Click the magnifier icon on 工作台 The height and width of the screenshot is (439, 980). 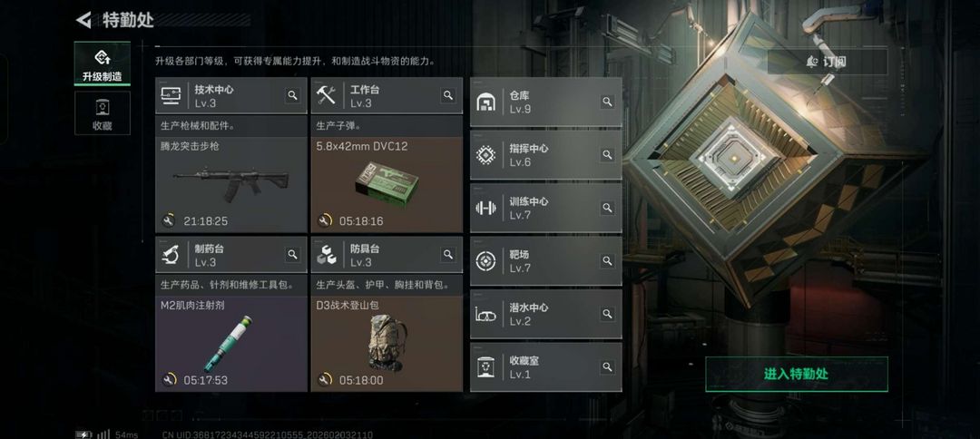[448, 95]
